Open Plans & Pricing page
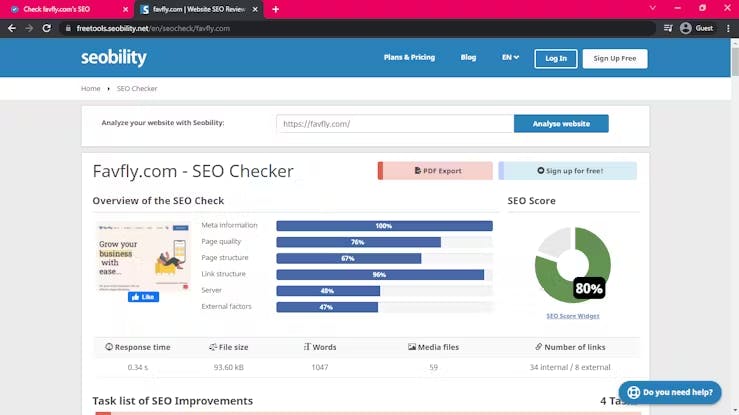 click(409, 57)
